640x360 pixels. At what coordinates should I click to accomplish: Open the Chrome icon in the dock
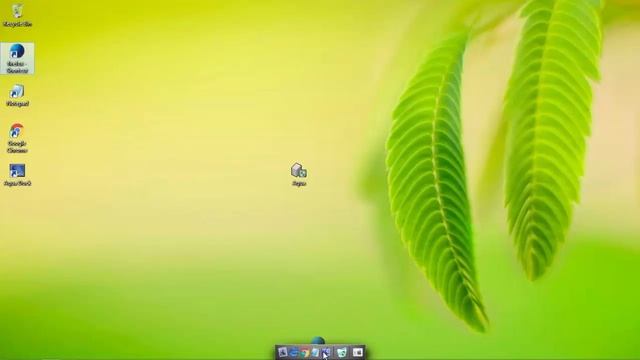[x=305, y=352]
